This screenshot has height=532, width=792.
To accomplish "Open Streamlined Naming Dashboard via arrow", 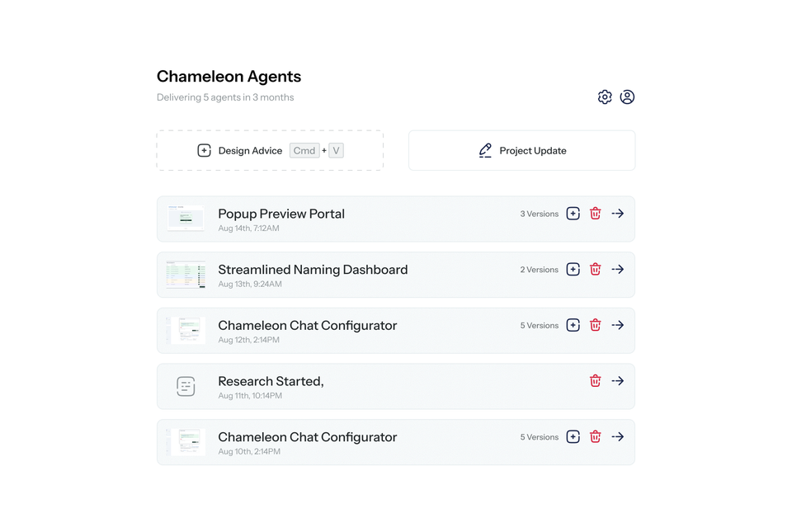I will pyautogui.click(x=618, y=269).
